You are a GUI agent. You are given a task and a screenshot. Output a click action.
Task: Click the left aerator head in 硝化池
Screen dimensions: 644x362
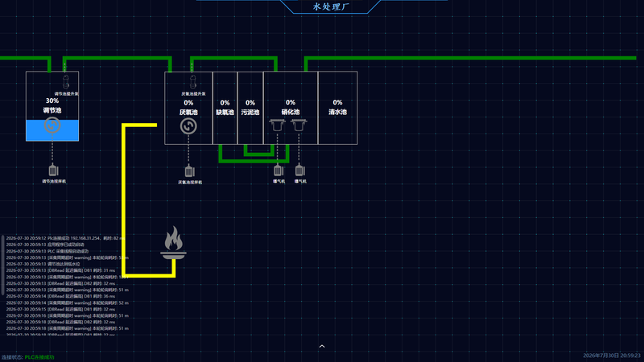click(277, 125)
